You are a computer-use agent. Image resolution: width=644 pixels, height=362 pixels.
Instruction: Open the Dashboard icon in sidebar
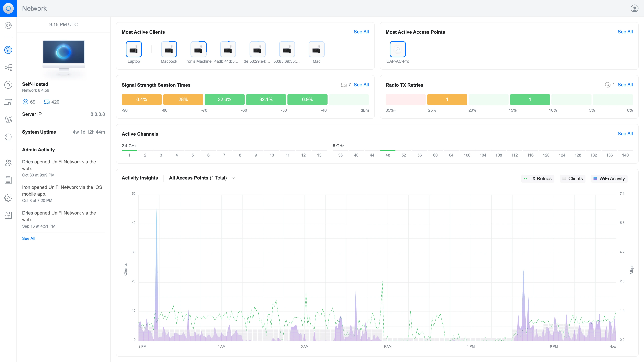pos(8,50)
